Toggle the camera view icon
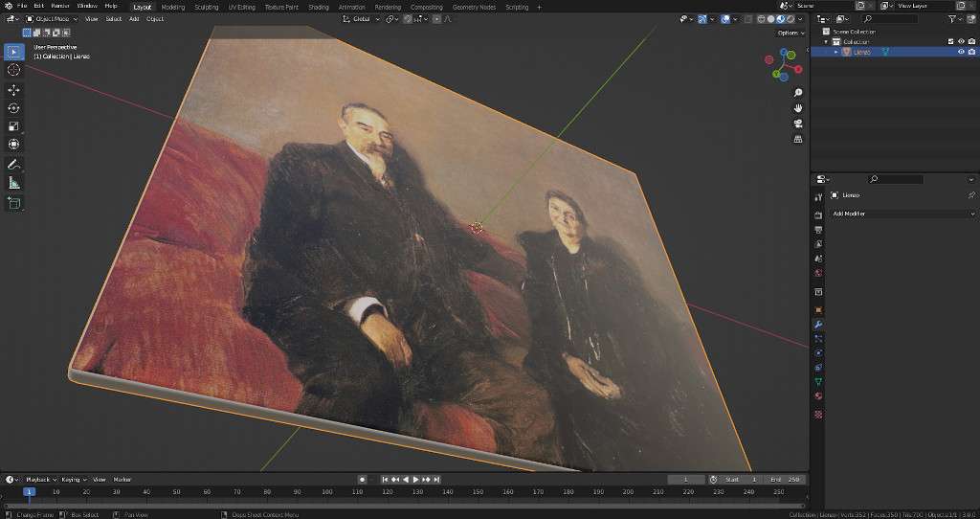Image resolution: width=980 pixels, height=519 pixels. 798,124
